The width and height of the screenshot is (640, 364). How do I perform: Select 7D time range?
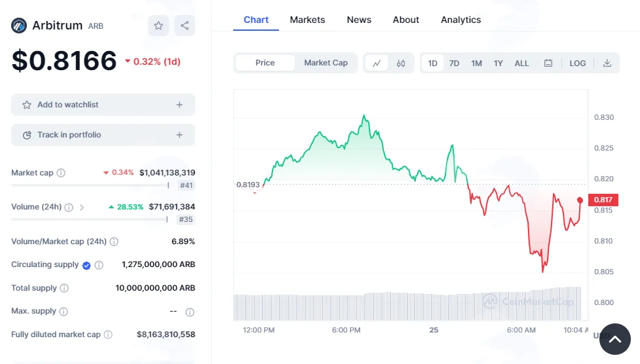click(454, 64)
